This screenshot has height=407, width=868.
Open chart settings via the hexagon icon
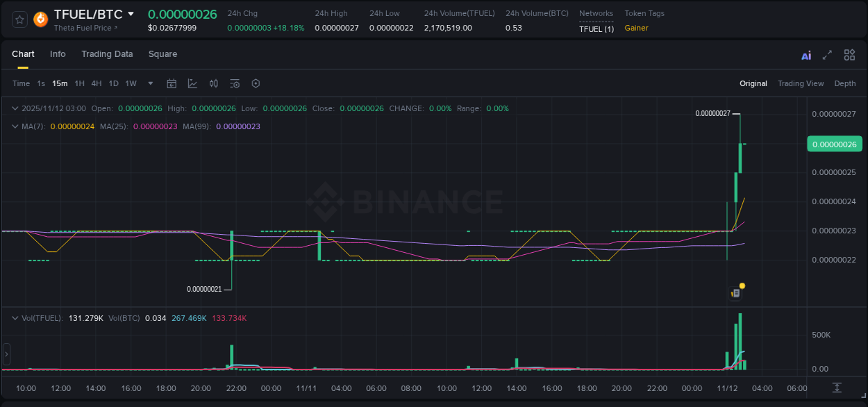pos(256,83)
